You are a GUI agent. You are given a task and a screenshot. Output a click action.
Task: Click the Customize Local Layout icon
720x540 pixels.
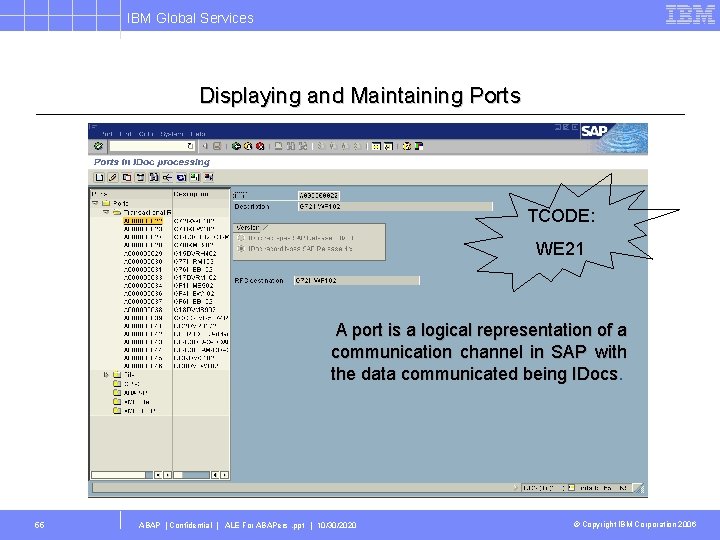coord(418,146)
